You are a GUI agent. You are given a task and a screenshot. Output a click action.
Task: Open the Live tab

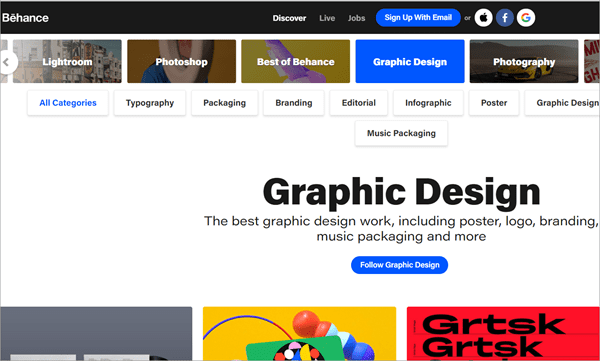[327, 18]
